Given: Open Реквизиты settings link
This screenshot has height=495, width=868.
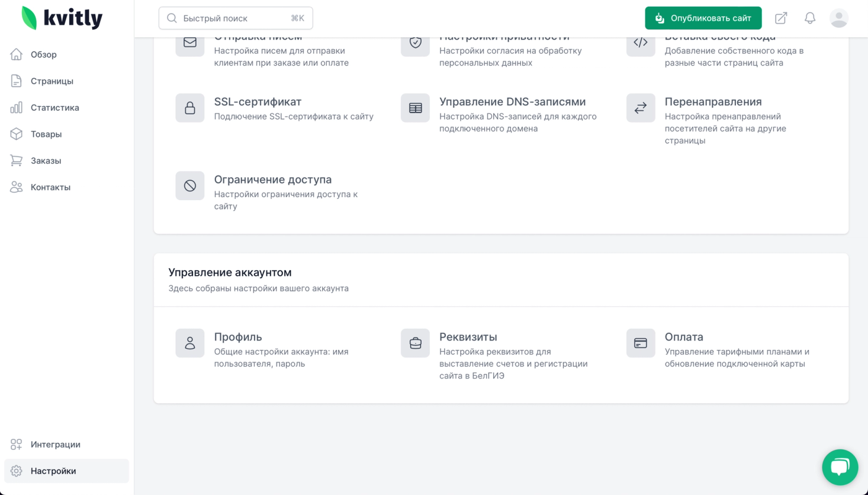Looking at the screenshot, I should 468,337.
